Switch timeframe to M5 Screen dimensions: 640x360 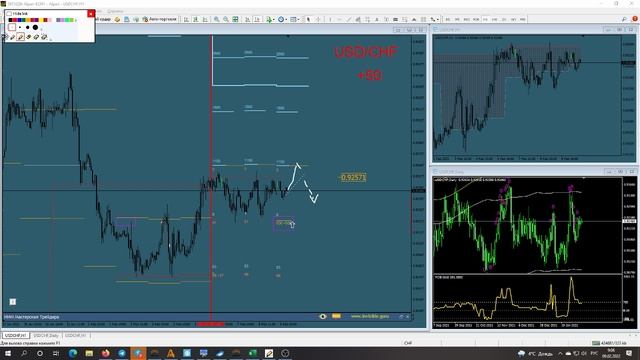click(x=457, y=19)
